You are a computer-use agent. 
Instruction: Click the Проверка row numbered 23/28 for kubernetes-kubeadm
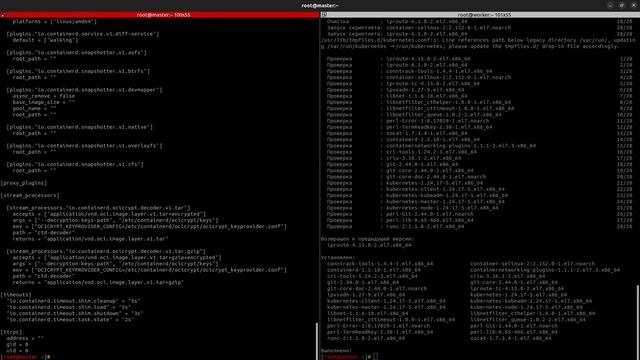(x=479, y=196)
